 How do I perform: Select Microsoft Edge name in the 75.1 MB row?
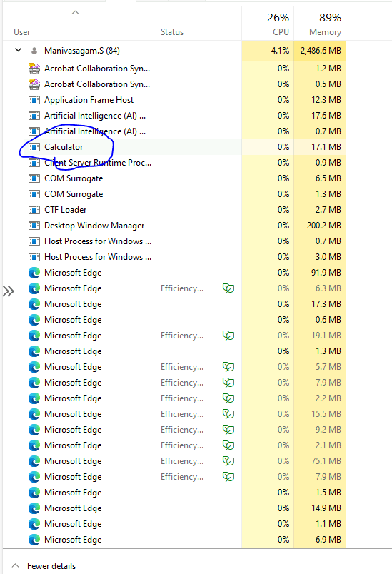[x=73, y=461]
